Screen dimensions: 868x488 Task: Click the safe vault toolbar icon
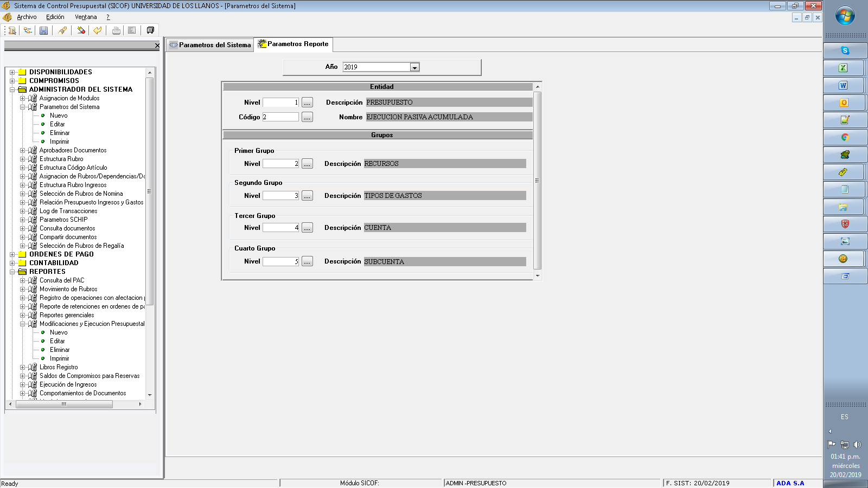click(x=150, y=30)
